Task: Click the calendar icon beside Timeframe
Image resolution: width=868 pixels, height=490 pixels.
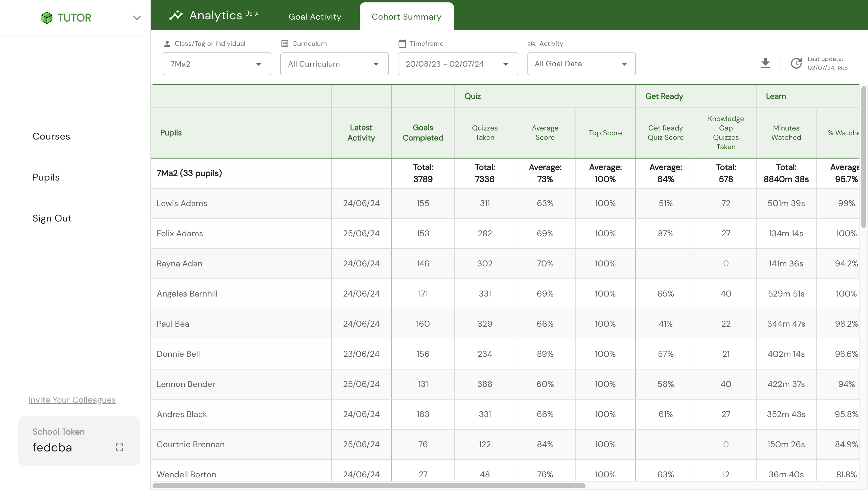Action: click(402, 43)
